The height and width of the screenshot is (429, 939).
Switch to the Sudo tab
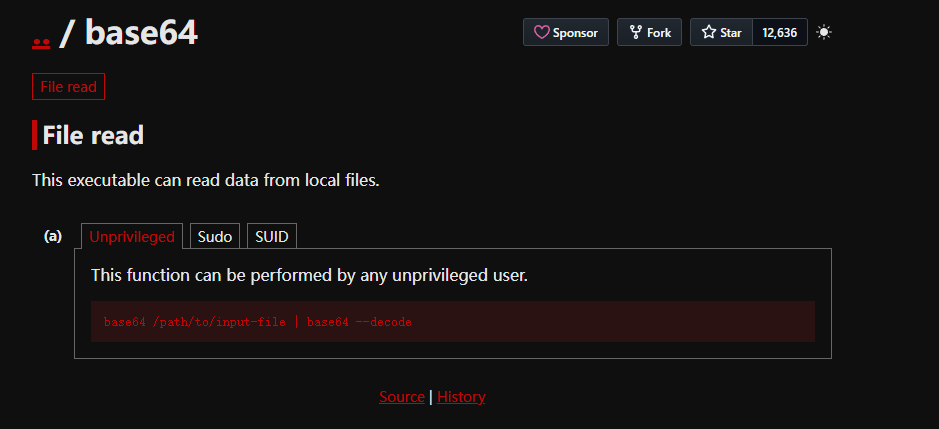click(215, 237)
